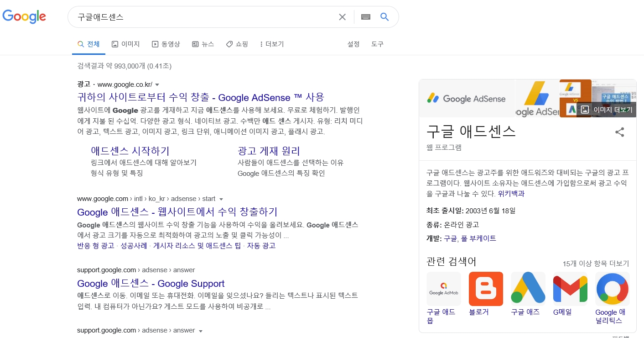Open the G메일 related search icon
Screen dimensions: 644x338
pyautogui.click(x=570, y=289)
